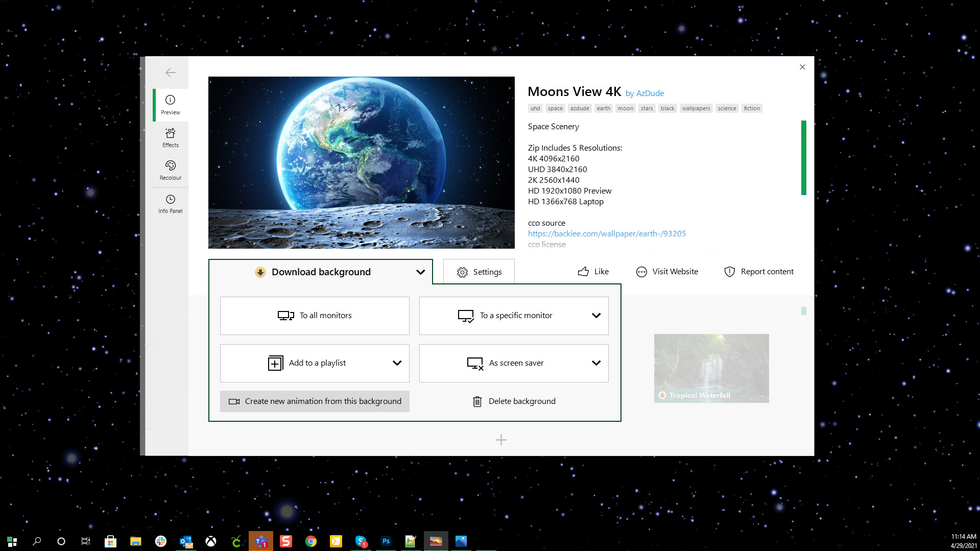Viewport: 980px width, 551px height.
Task: Open the Effects panel in the sidebar
Action: coord(170,138)
